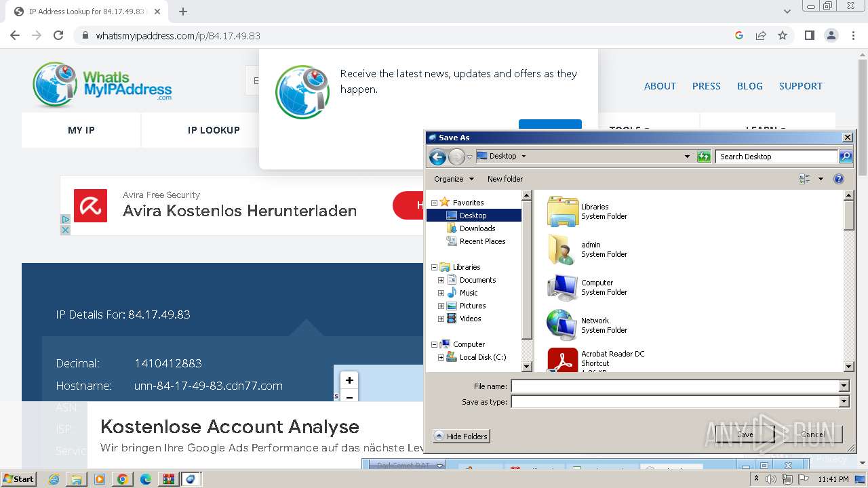The width and height of the screenshot is (868, 488).
Task: Open Save As help icon
Action: pyautogui.click(x=839, y=179)
